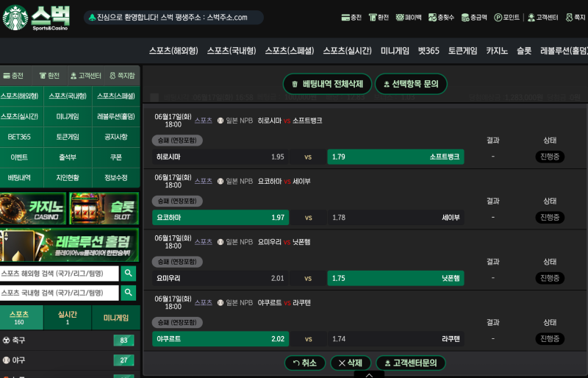Open 충횟수 in the top header
Screen dimensions: 588x378
pos(442,17)
